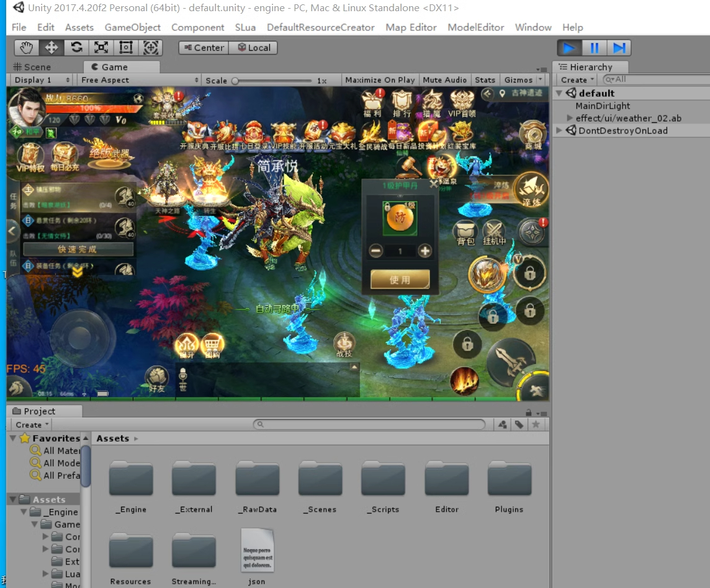
Task: Open the Display 1 dropdown
Action: (42, 80)
